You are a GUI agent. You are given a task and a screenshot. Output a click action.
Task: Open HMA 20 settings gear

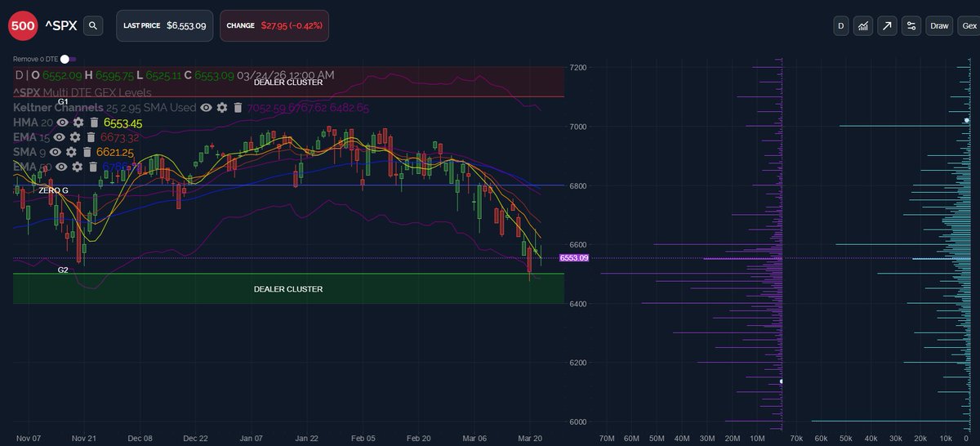[78, 123]
